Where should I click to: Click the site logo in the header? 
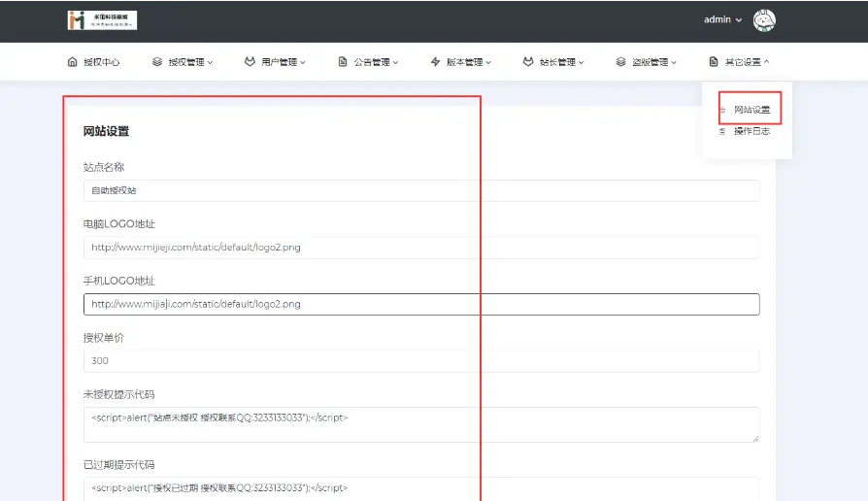[102, 20]
